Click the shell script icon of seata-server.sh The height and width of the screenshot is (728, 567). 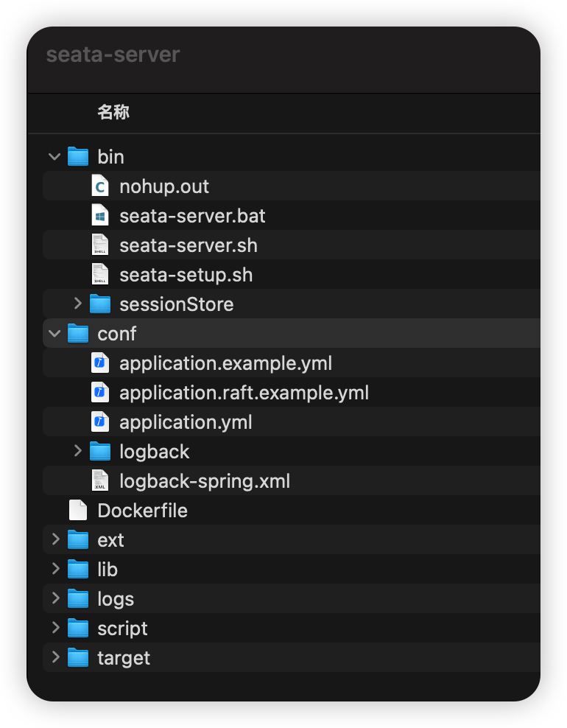coord(99,245)
